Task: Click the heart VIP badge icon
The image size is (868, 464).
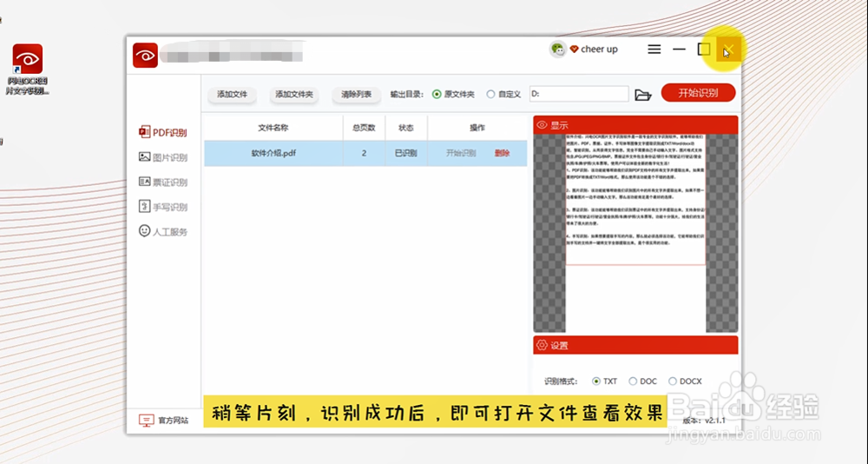Action: (574, 50)
